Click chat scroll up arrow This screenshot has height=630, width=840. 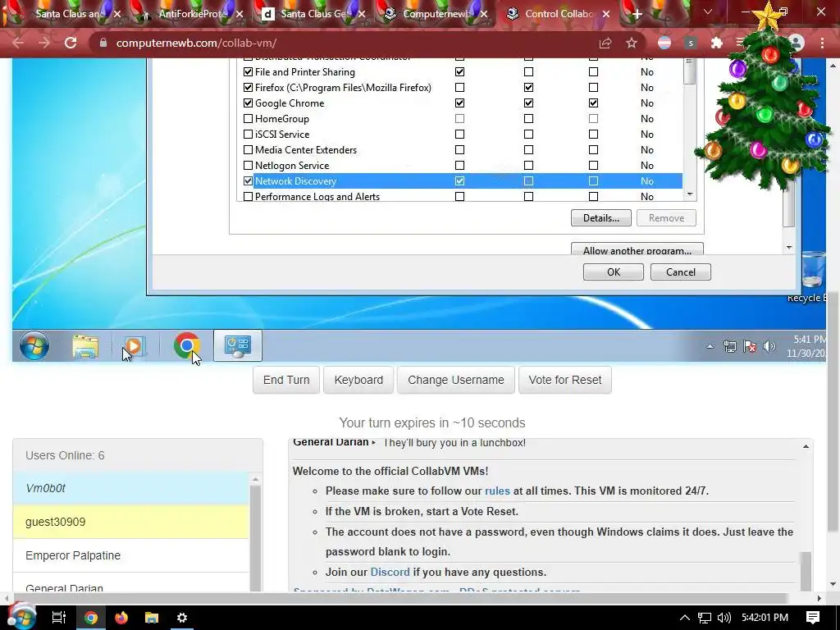806,446
